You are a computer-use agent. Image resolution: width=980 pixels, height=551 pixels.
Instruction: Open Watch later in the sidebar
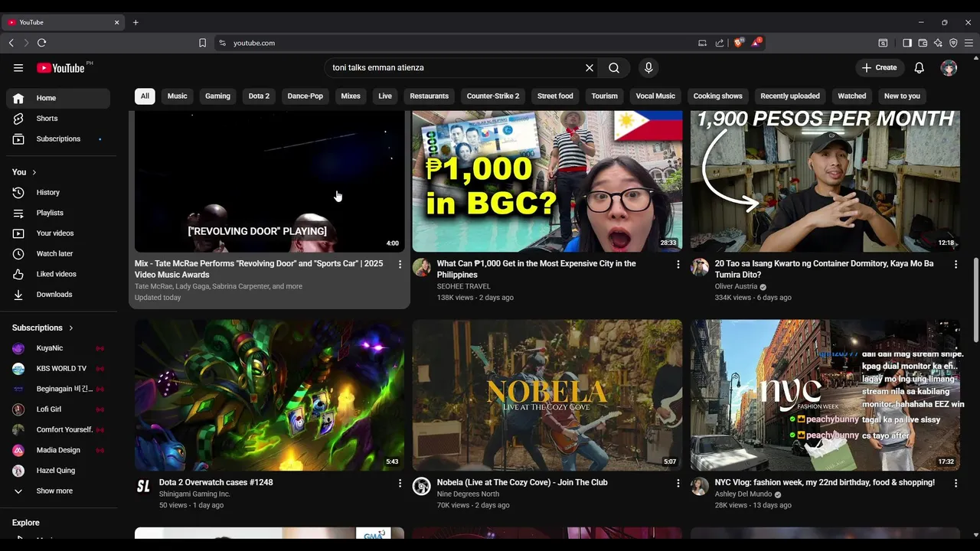(x=58, y=253)
